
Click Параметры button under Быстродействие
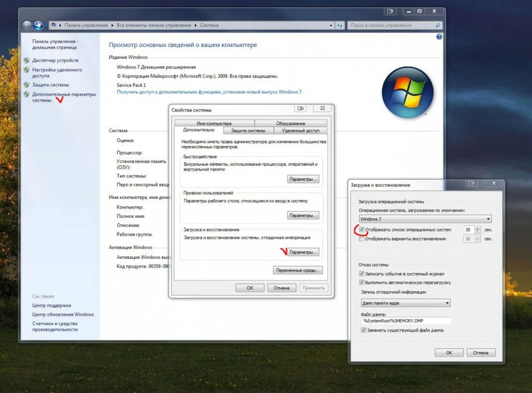[303, 179]
